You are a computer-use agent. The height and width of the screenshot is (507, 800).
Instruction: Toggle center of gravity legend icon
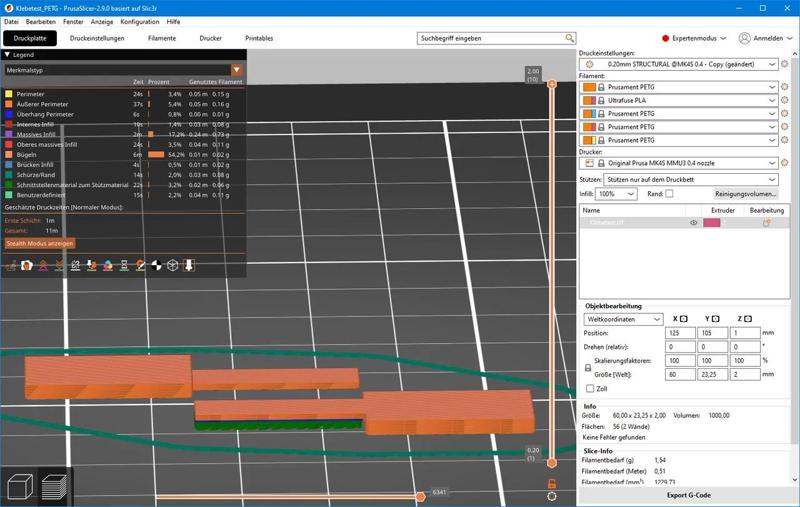(x=157, y=265)
